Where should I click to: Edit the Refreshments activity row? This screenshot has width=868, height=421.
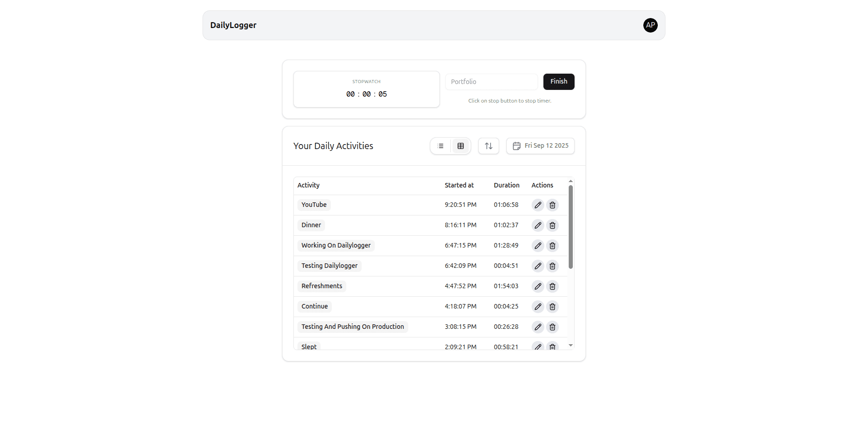point(538,286)
